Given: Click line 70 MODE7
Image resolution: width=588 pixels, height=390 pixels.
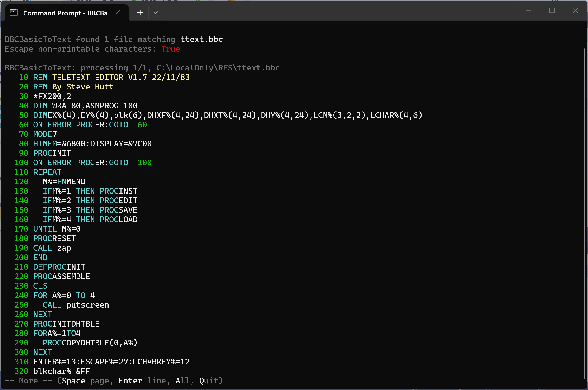Looking at the screenshot, I should tap(38, 134).
